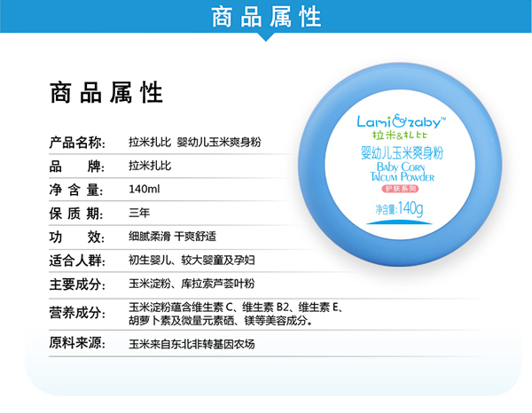This screenshot has width=532, height=413.
Task: Click the white 商品属性 title in the blue banner
Action: click(266, 17)
